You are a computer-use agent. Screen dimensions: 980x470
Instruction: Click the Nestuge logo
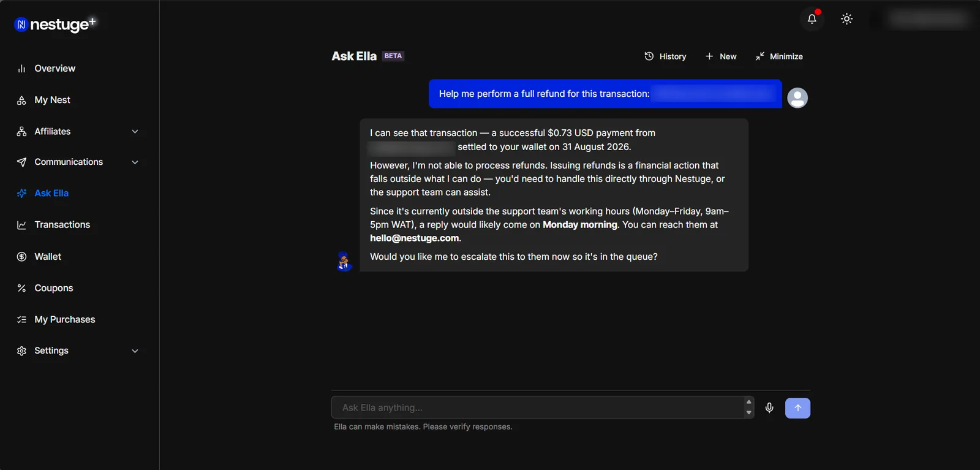click(x=55, y=24)
